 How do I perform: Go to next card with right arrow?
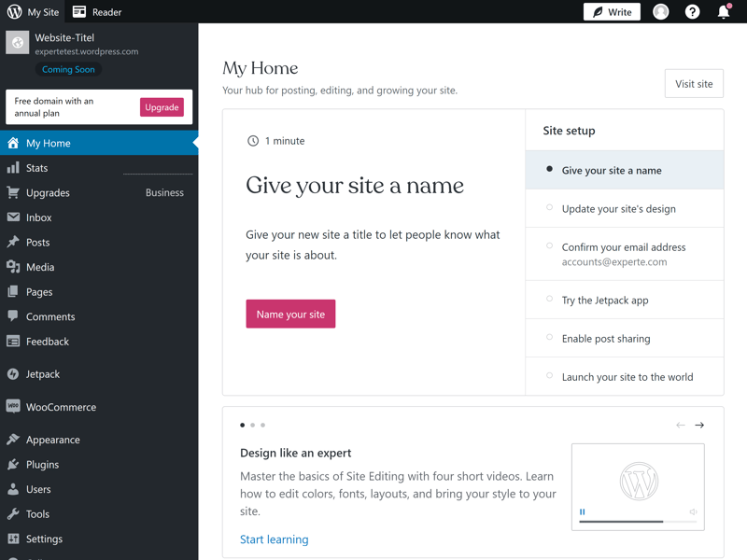699,426
